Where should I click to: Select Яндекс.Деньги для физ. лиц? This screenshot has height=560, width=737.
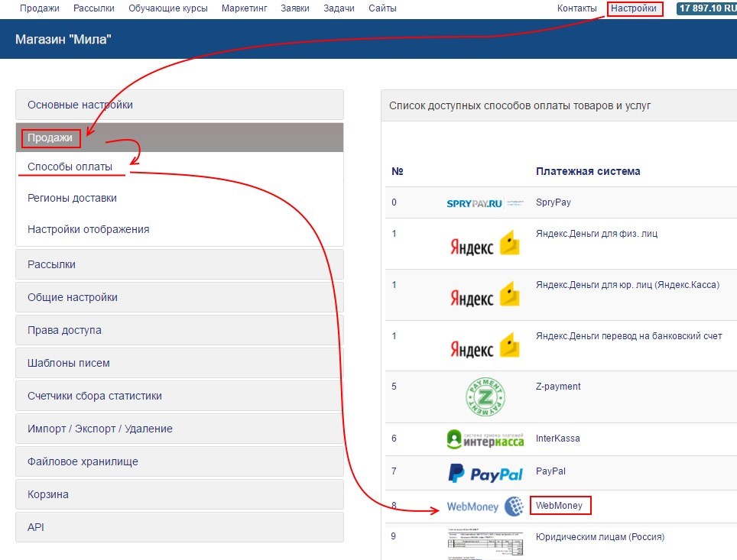(x=596, y=234)
